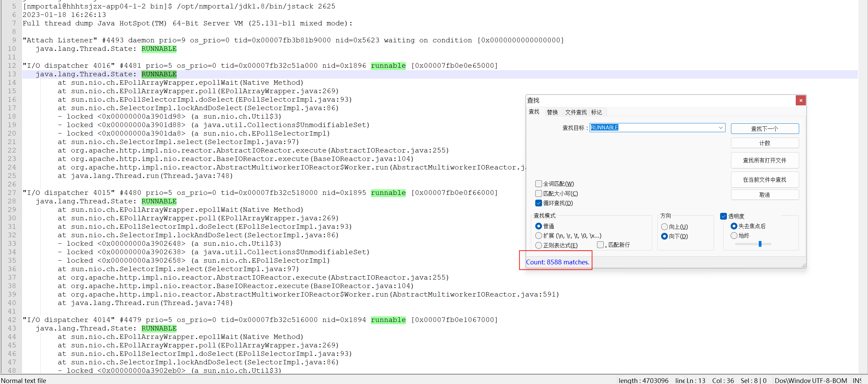Select regular expression (正则表达式) search mode
868x384 pixels.
(538, 245)
